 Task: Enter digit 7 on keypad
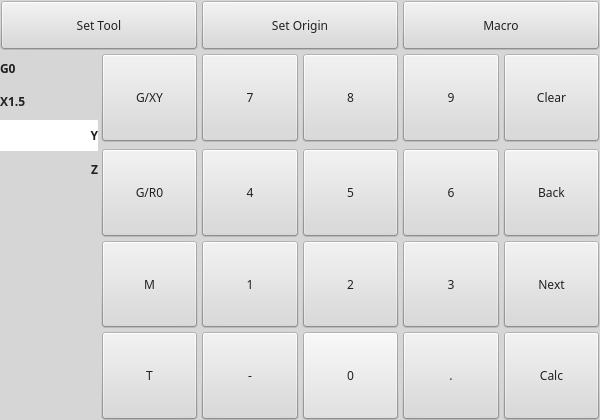pyautogui.click(x=250, y=97)
